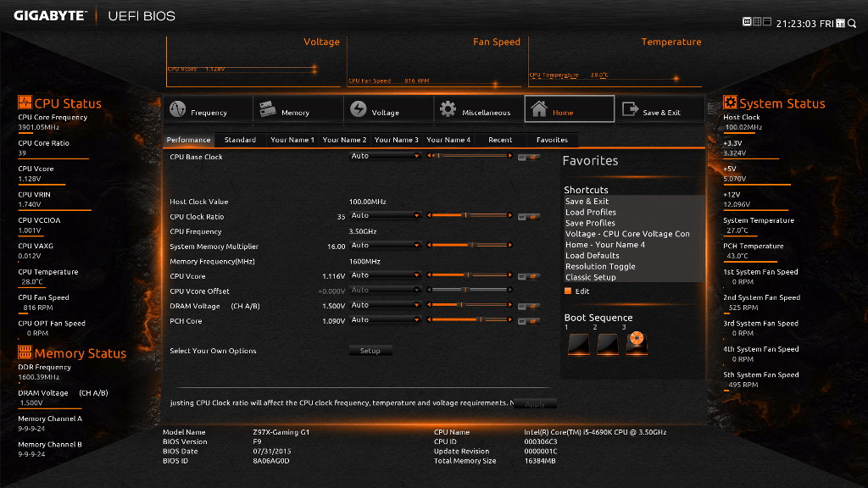
Task: Toggle CPU Clock Ratio on/off switch
Action: point(529,217)
